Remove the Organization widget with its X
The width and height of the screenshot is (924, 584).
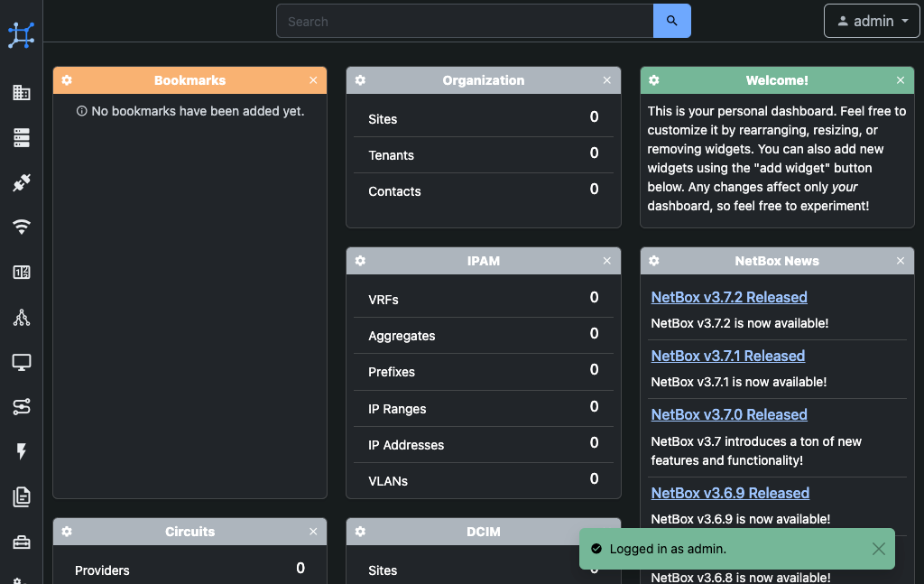[x=607, y=80]
